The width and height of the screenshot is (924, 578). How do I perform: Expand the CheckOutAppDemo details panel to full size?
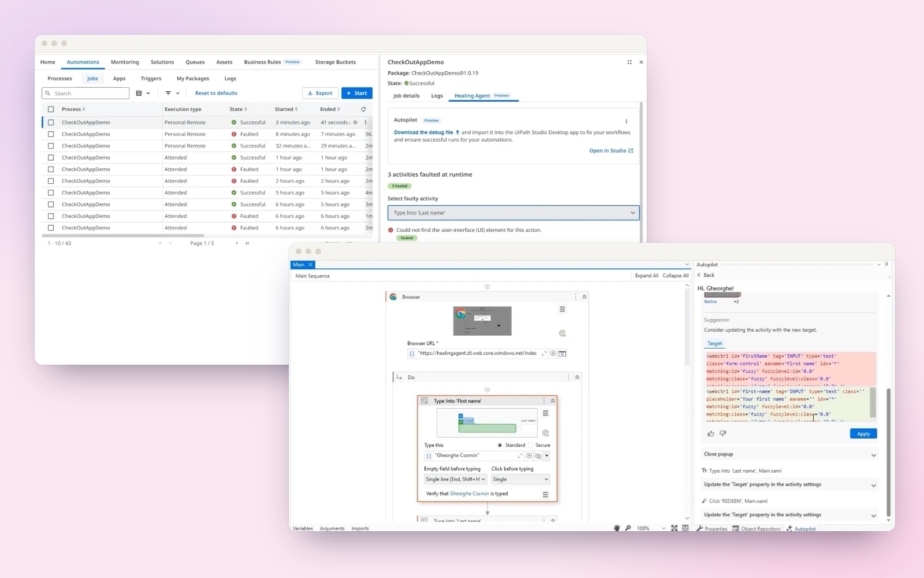click(x=629, y=62)
